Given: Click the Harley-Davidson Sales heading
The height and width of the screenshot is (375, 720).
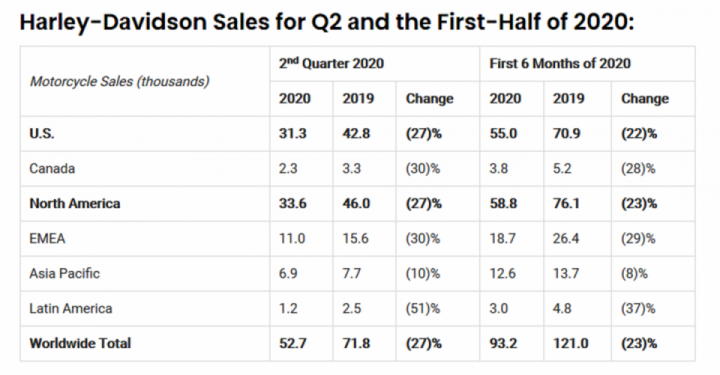Looking at the screenshot, I should pos(326,22).
